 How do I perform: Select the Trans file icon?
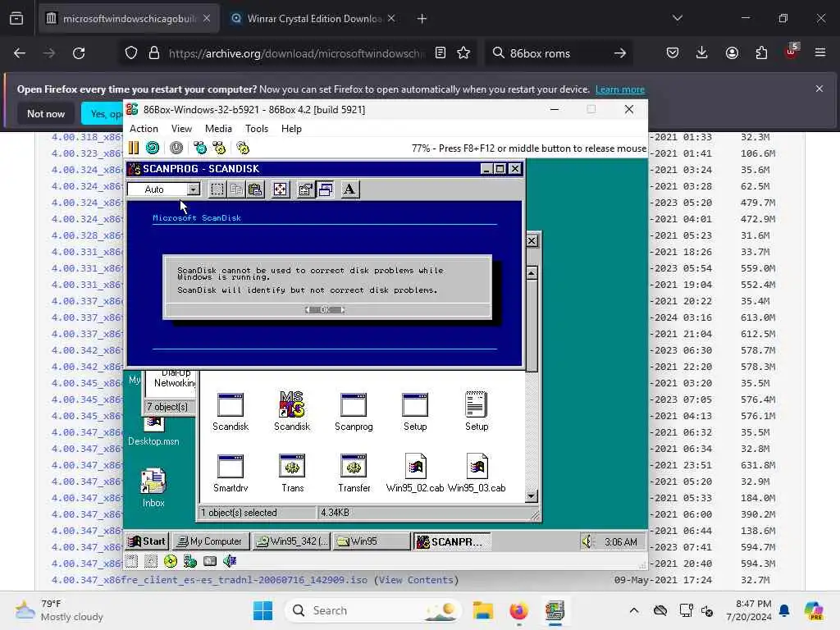click(x=293, y=472)
